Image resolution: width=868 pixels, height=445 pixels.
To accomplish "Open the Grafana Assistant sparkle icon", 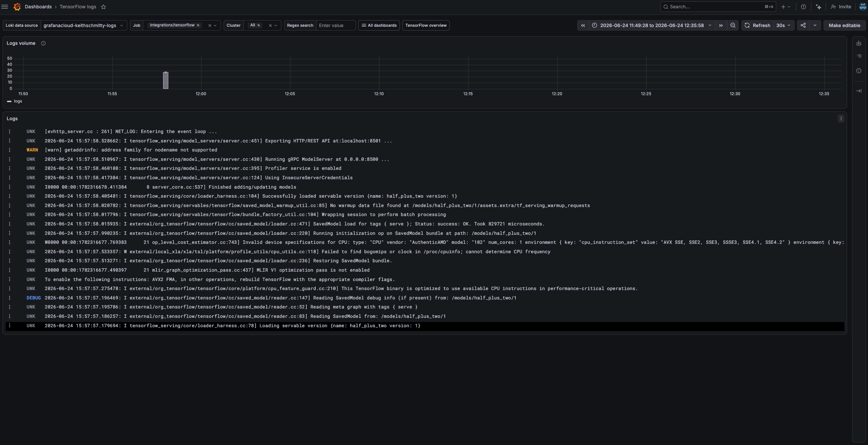I will click(x=818, y=7).
